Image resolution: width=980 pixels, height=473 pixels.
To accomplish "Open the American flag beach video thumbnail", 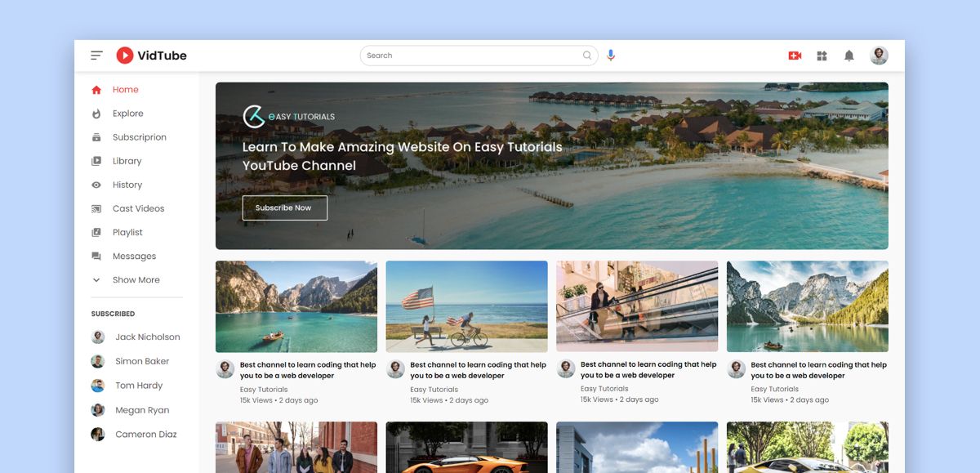I will pos(466,306).
